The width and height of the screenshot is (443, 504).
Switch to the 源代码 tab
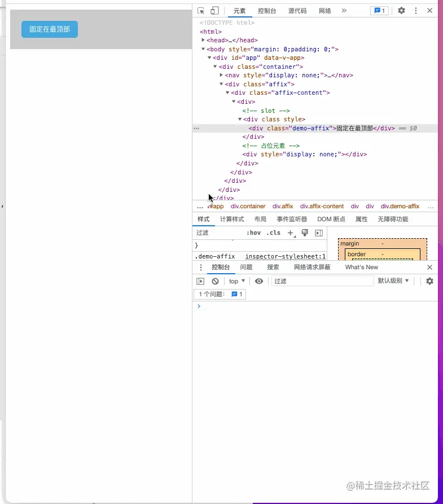click(x=297, y=11)
